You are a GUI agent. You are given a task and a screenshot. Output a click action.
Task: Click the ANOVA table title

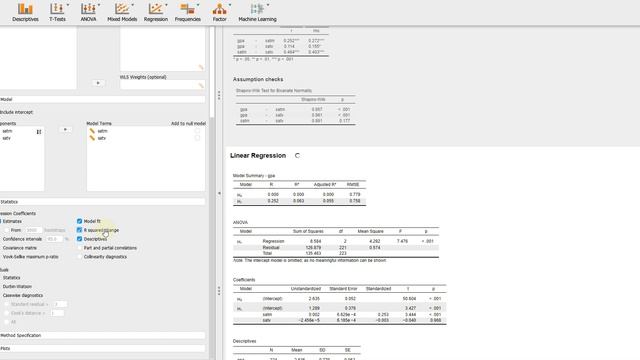(x=240, y=222)
